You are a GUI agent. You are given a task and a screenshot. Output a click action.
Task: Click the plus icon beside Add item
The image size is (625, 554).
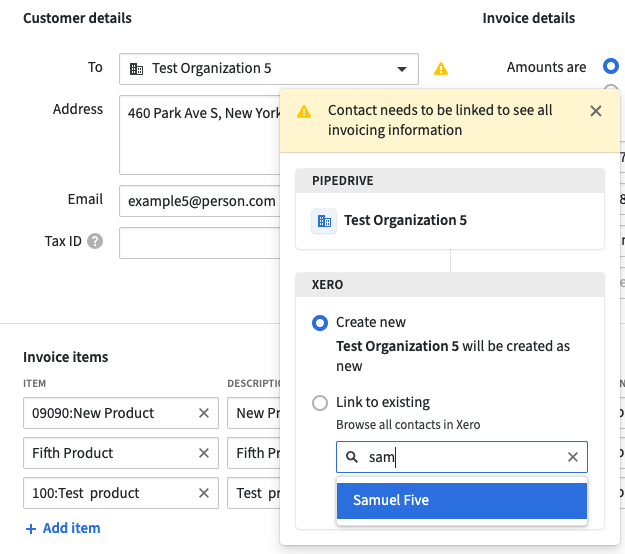31,528
